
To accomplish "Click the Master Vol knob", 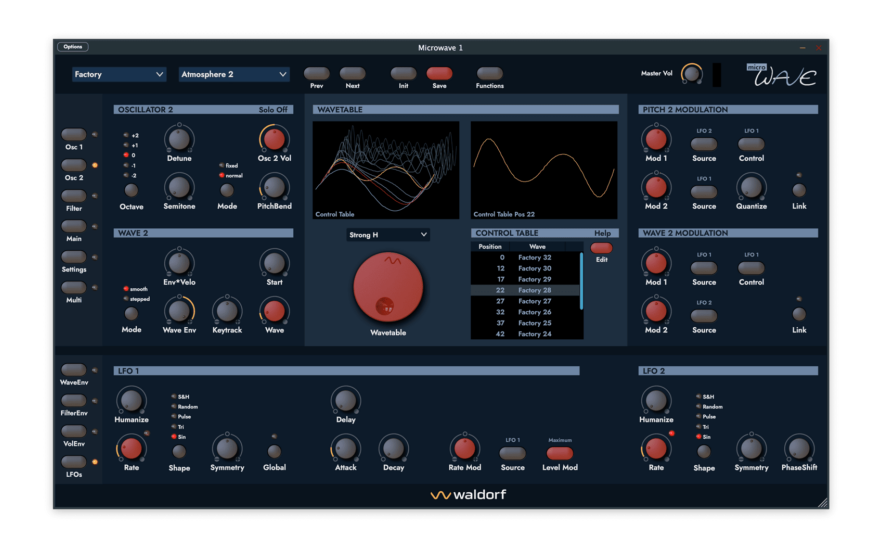I will pos(692,74).
